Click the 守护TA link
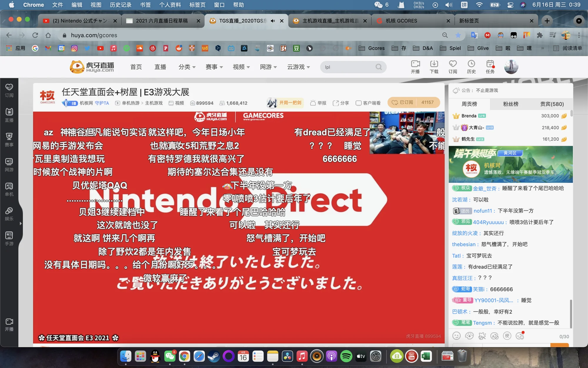The image size is (588, 368). (x=102, y=103)
